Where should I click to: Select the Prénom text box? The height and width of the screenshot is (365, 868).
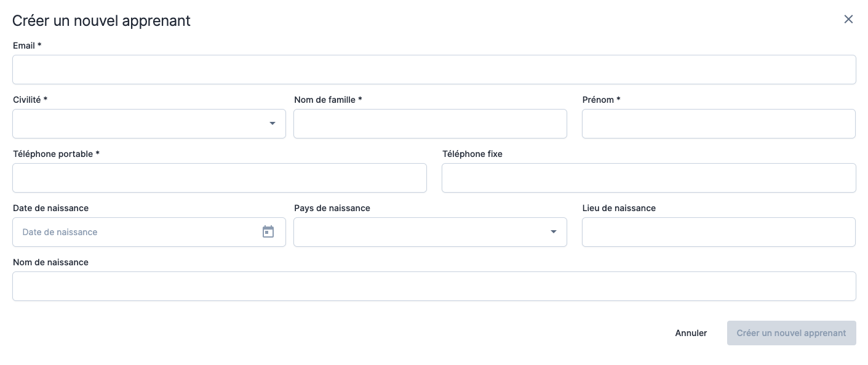[x=718, y=124]
